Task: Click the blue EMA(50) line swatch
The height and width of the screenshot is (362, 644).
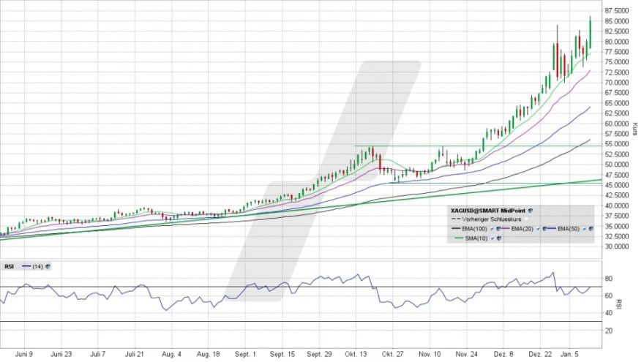Action: (x=551, y=229)
